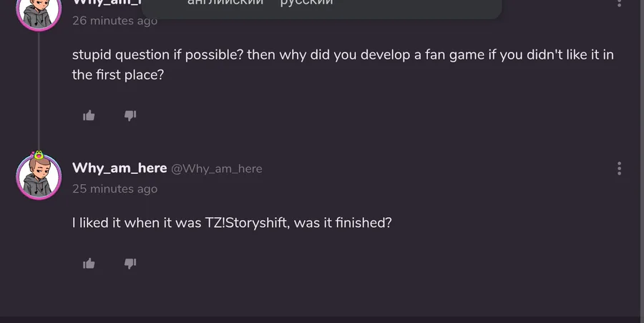This screenshot has height=323, width=644.
Task: Select русский in the translate popup
Action: click(306, 3)
